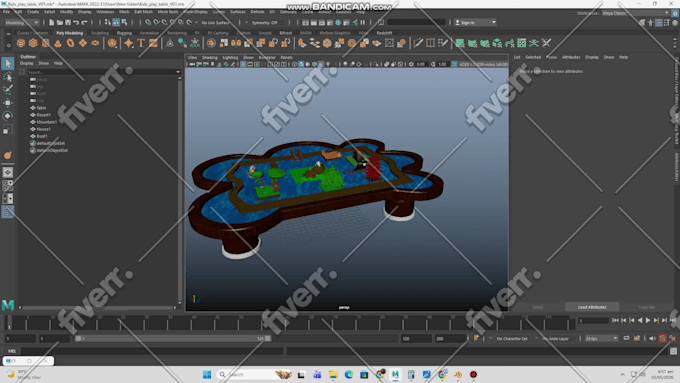Toggle snap to points magnet
The width and height of the screenshot is (680, 383).
pyautogui.click(x=165, y=23)
